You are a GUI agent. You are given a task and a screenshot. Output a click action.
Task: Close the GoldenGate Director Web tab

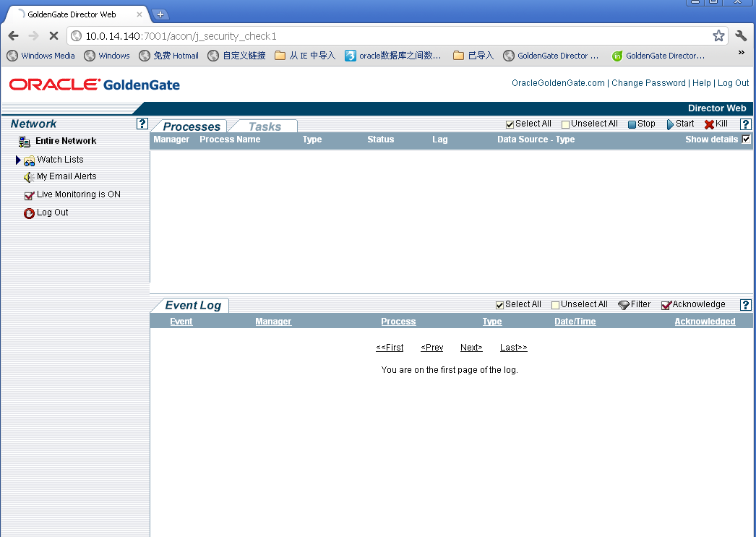(x=139, y=14)
